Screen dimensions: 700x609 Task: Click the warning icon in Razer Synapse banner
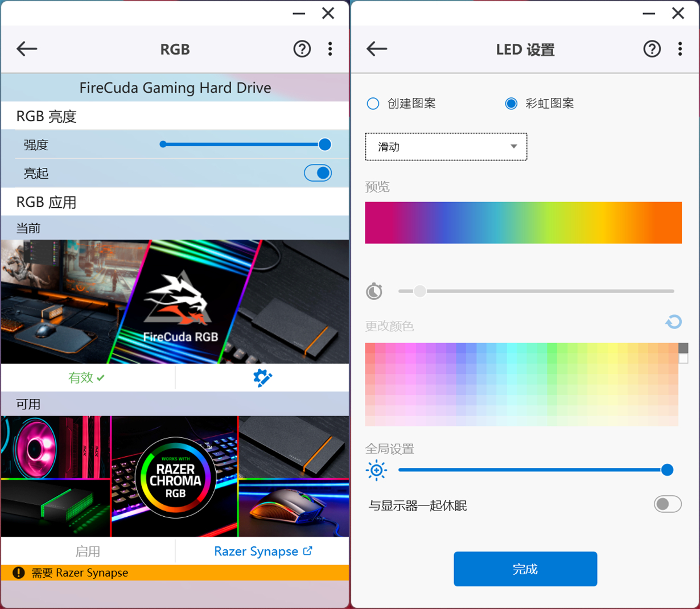tap(19, 573)
